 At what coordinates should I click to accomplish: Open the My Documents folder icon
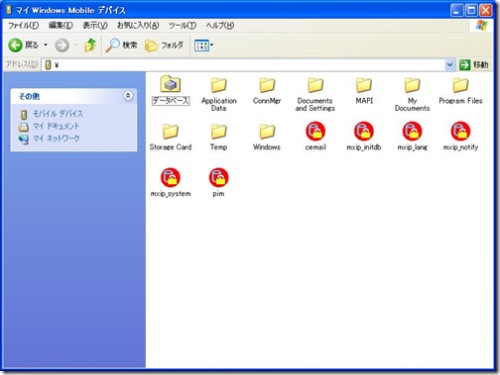point(412,85)
